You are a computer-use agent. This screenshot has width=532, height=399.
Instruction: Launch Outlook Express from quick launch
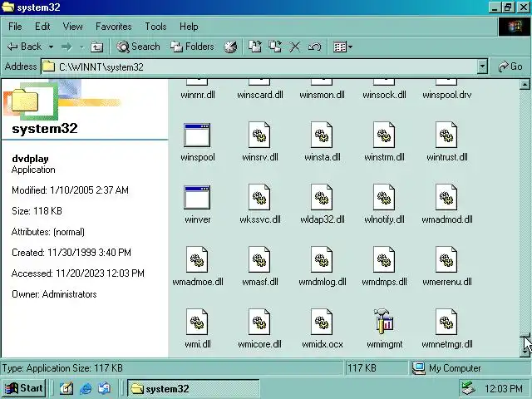coord(105,388)
